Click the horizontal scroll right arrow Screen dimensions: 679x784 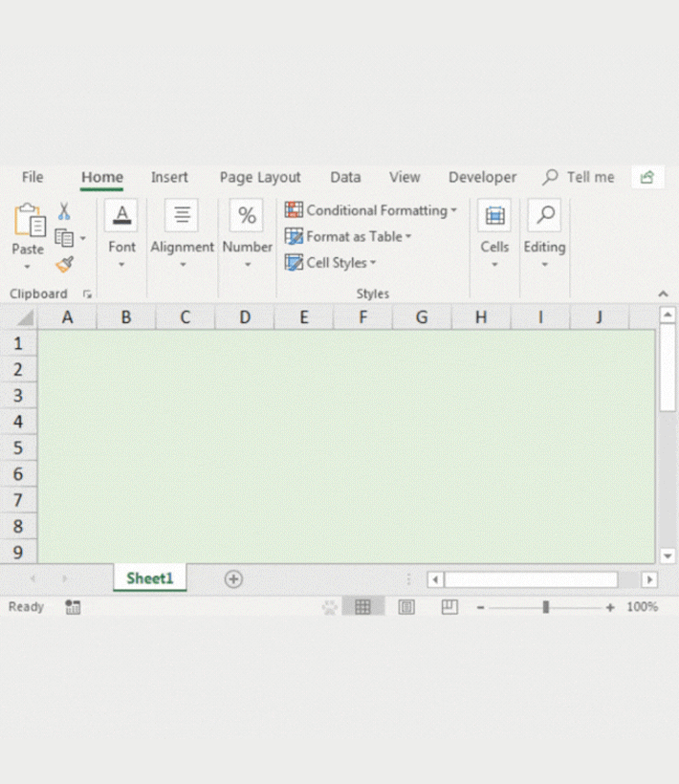tap(649, 579)
